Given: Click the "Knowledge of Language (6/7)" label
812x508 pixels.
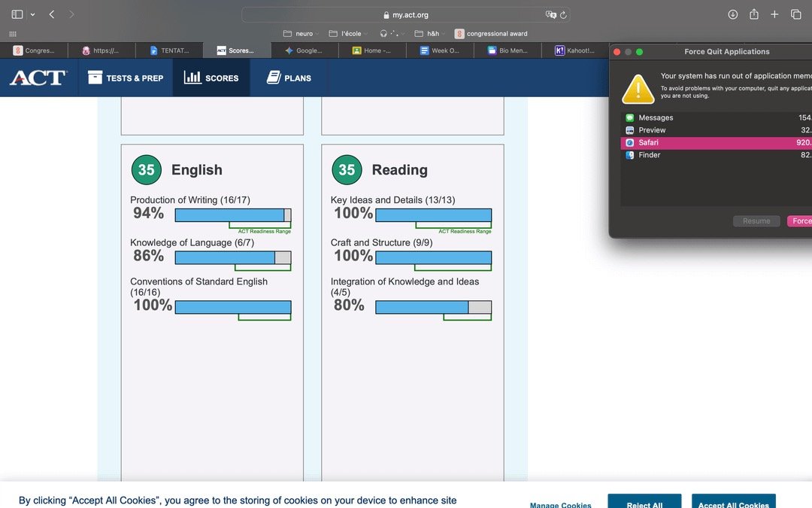Looking at the screenshot, I should coord(192,242).
